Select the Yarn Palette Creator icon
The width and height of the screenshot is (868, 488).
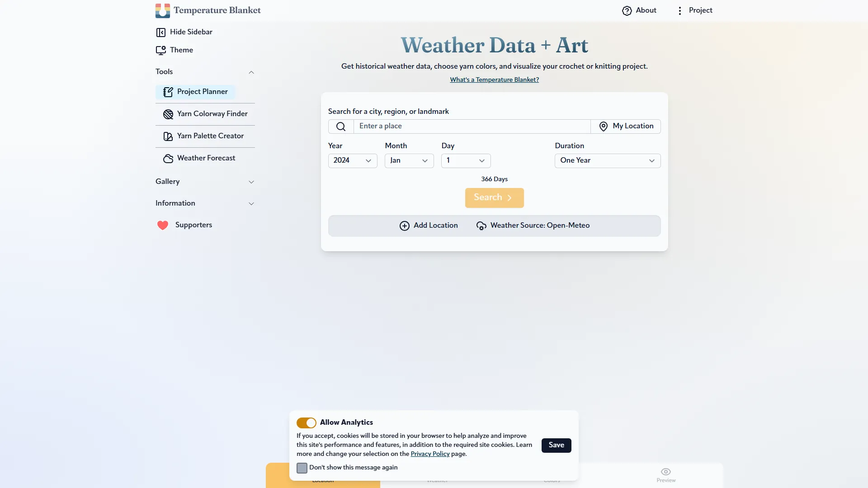[x=168, y=136]
